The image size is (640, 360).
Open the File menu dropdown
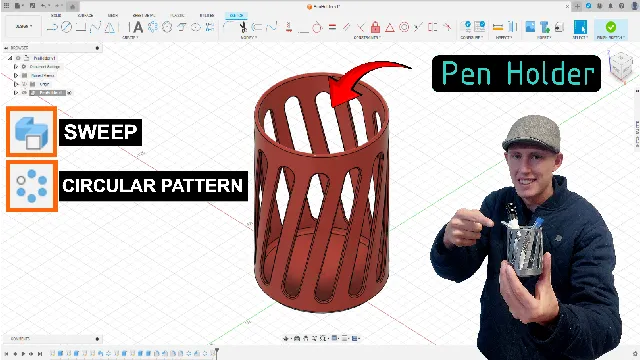(x=19, y=6)
